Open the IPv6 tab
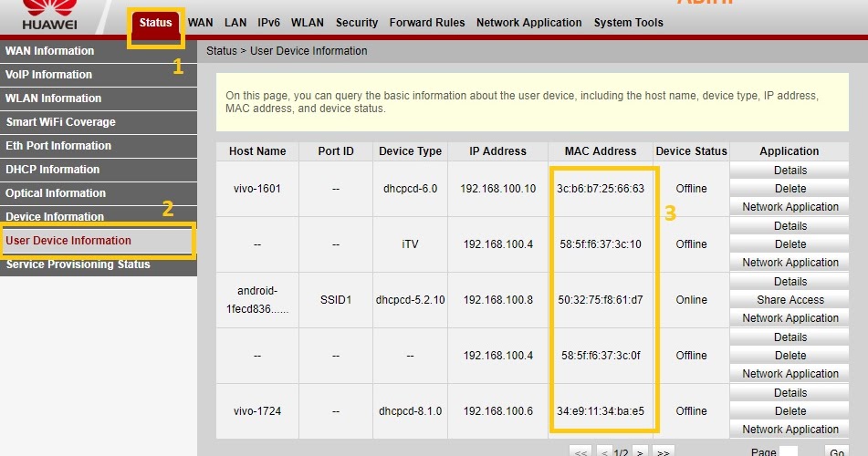The height and width of the screenshot is (456, 868). [x=268, y=23]
